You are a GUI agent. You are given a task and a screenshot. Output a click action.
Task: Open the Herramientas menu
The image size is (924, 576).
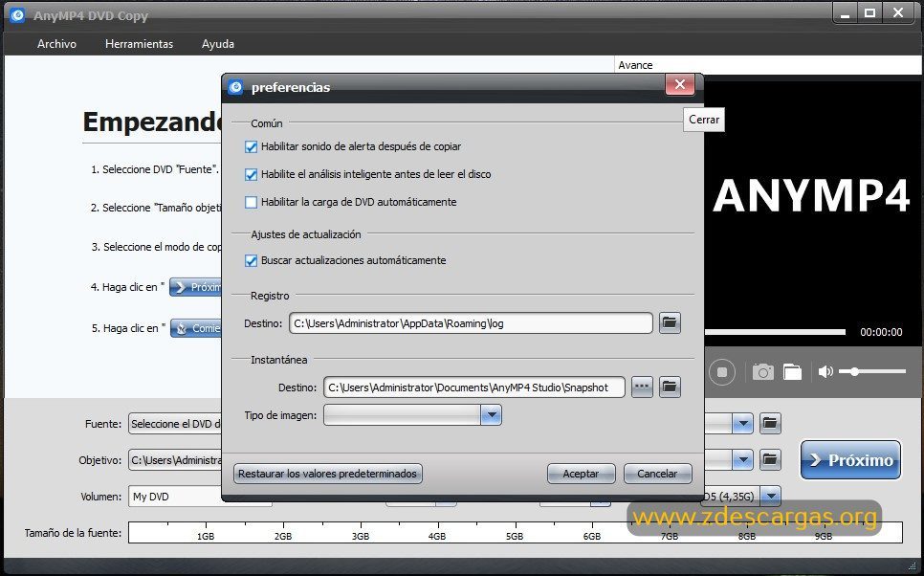click(139, 44)
